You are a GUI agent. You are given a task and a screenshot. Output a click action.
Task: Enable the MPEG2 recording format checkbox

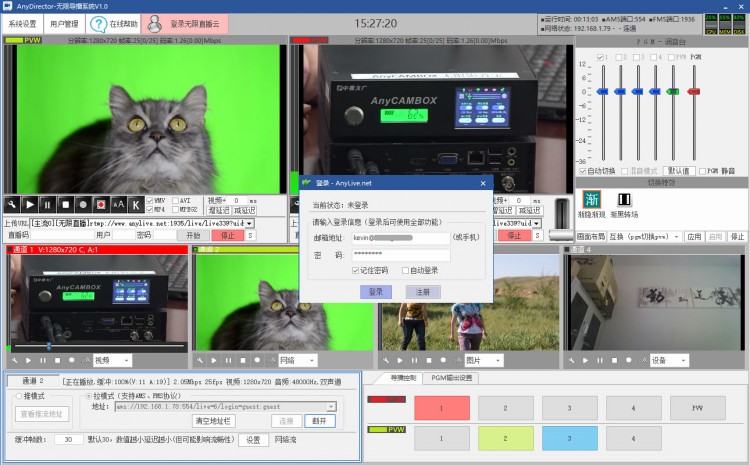click(176, 210)
